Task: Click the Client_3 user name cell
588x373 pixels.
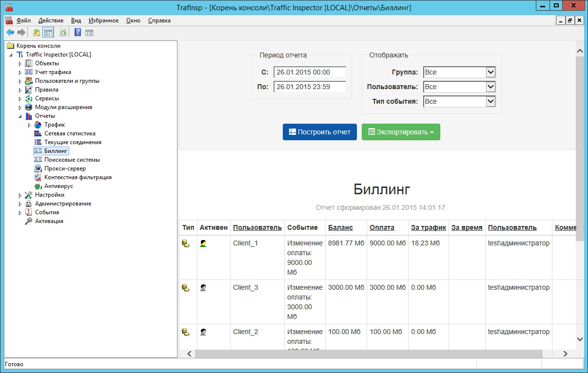Action: [246, 287]
